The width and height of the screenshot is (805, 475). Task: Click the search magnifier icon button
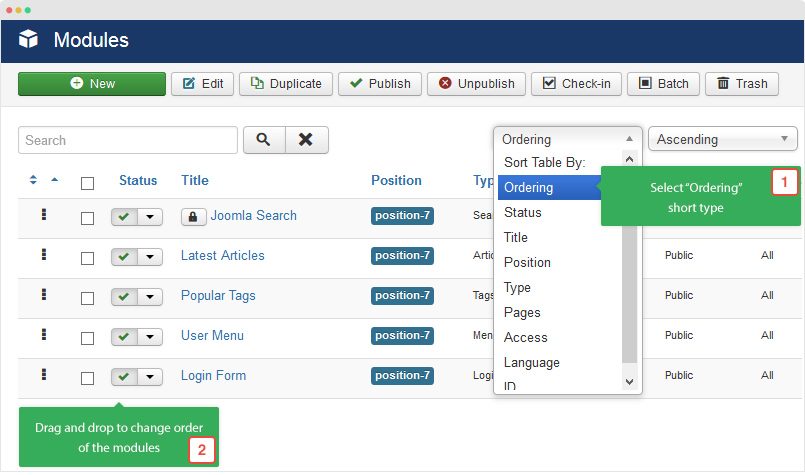264,140
